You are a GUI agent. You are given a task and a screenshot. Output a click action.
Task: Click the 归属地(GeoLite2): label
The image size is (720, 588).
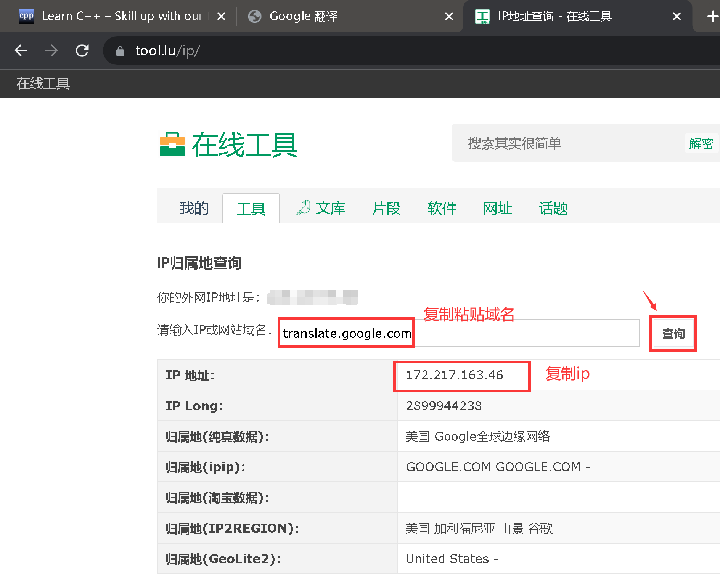(223, 559)
